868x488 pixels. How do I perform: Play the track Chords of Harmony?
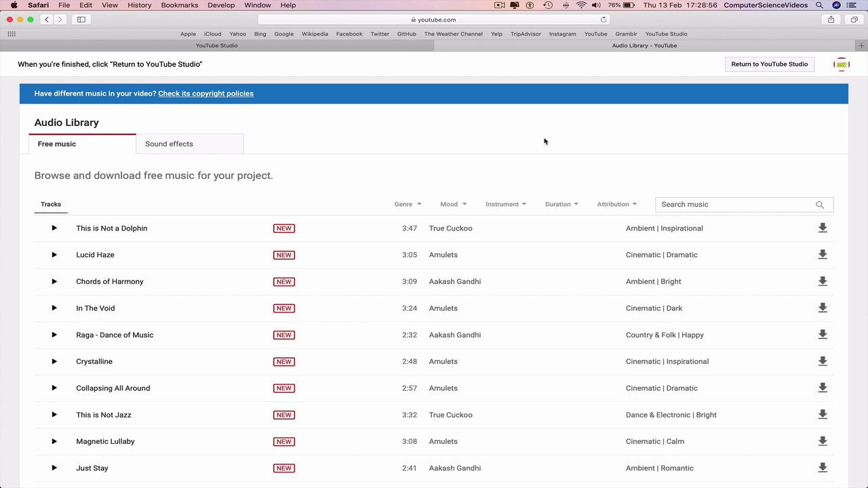(54, 281)
